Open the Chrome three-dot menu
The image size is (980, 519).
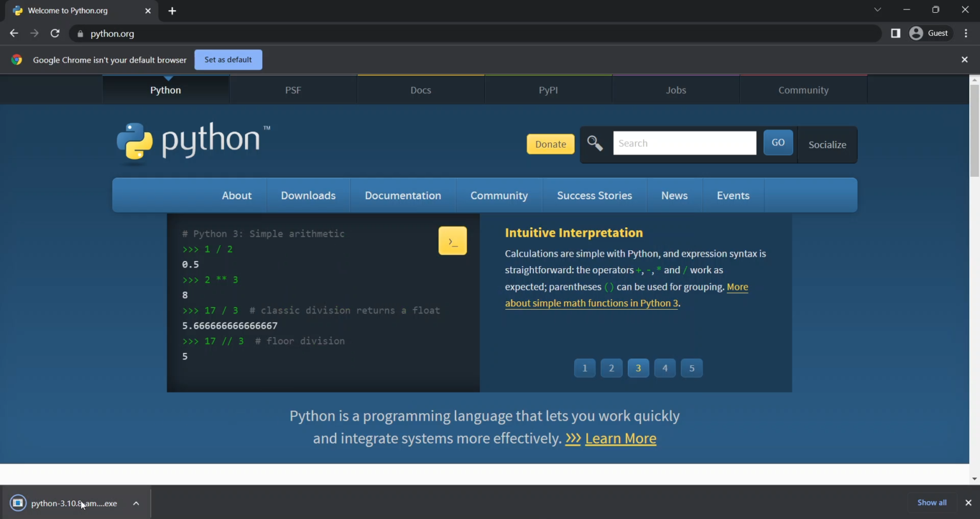[x=966, y=33]
